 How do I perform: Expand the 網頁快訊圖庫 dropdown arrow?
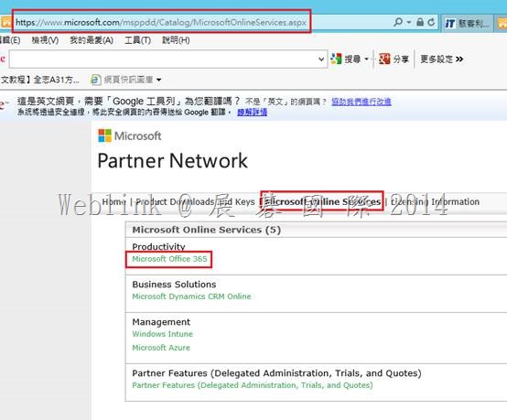[158, 80]
